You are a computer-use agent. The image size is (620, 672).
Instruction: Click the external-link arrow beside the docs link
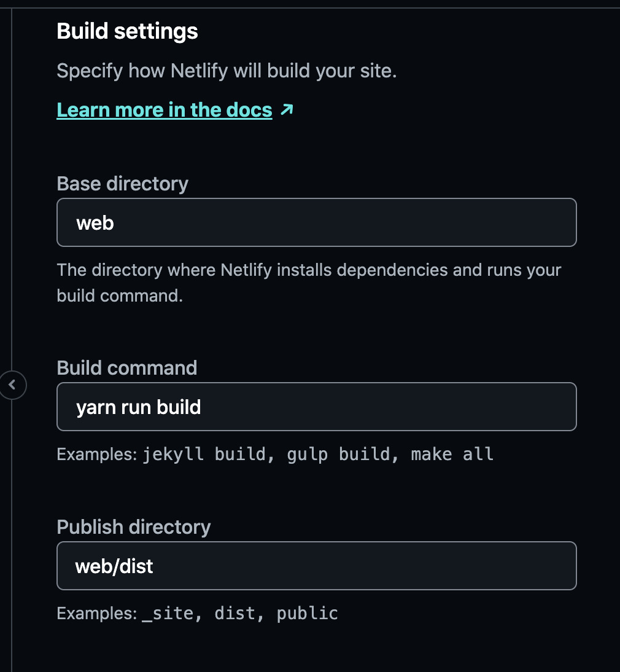[x=287, y=110]
